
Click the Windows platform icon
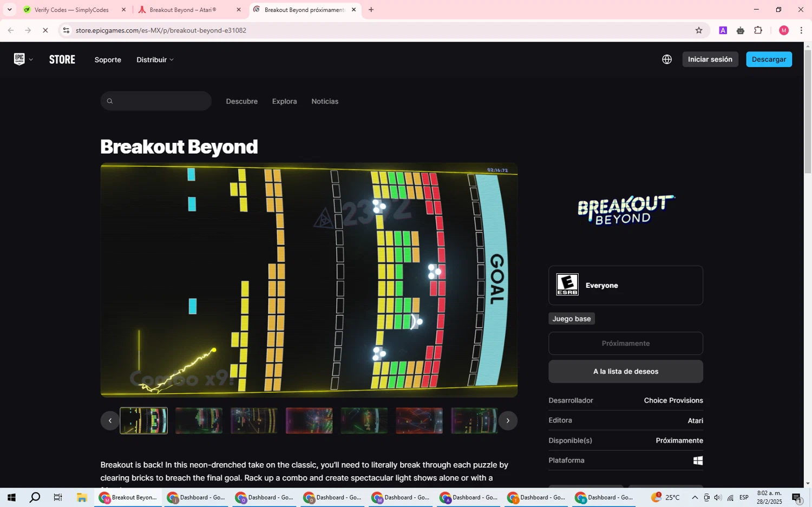[x=698, y=460]
